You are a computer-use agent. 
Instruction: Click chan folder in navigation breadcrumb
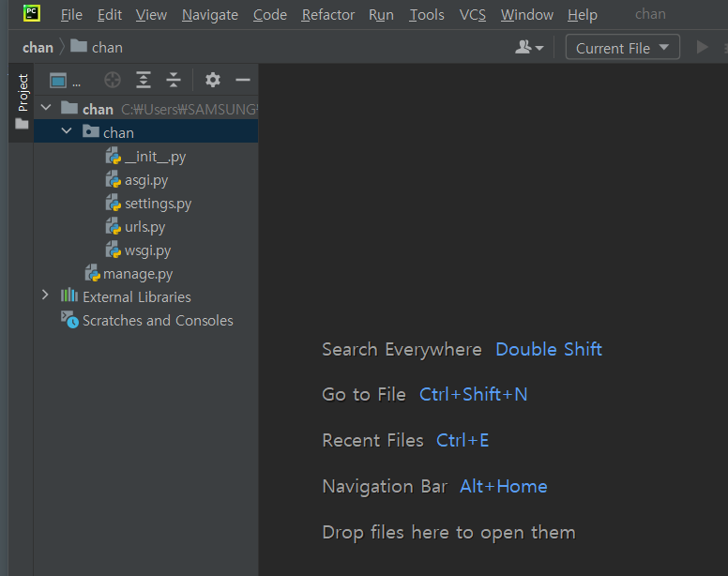coord(97,47)
